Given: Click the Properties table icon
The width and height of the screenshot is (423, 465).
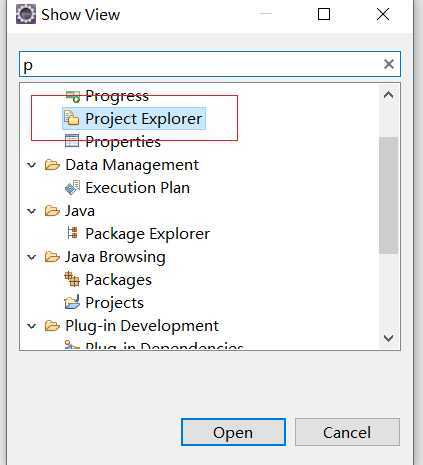Looking at the screenshot, I should tap(72, 141).
